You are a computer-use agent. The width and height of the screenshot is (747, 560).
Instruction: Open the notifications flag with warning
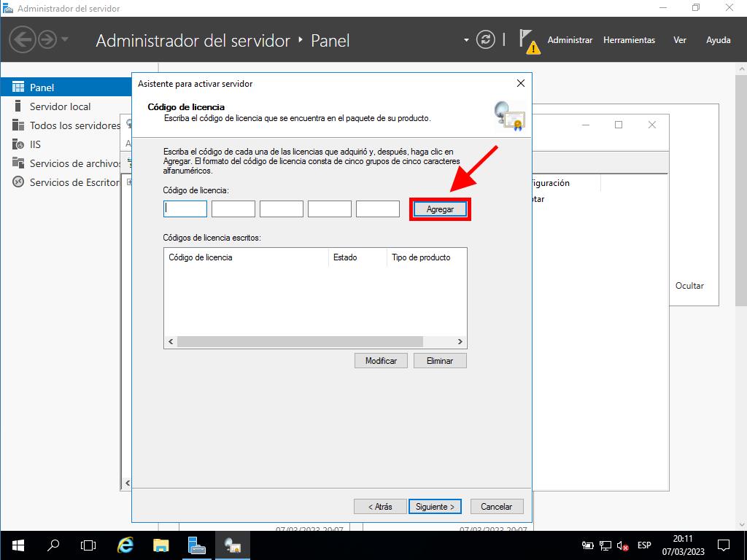coord(528,40)
